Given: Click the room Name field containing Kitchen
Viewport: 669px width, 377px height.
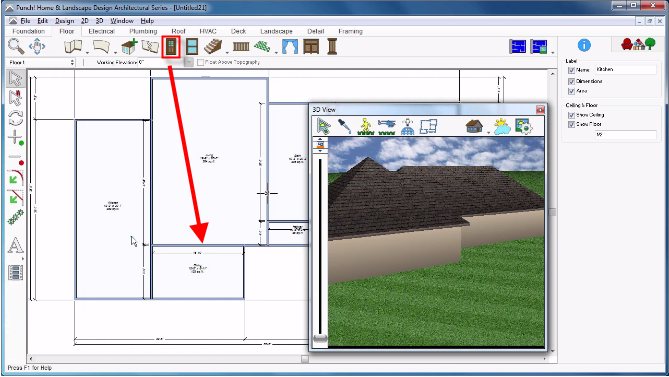Looking at the screenshot, I should pos(625,69).
